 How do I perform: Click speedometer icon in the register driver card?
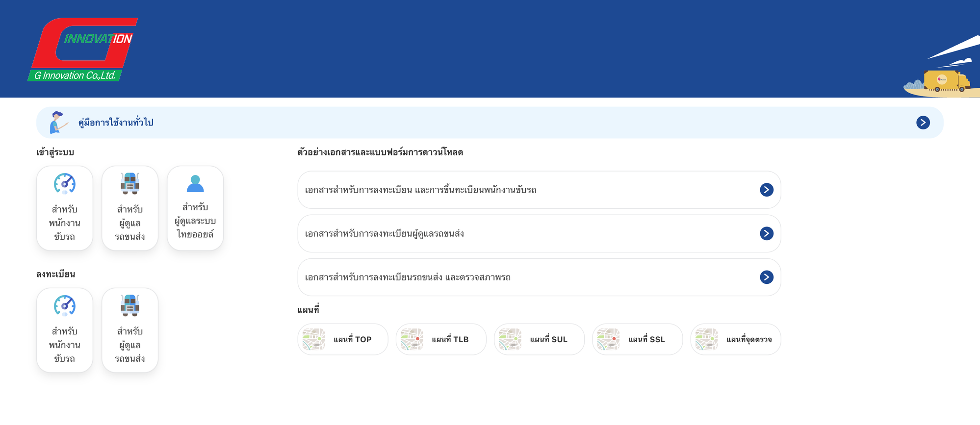65,306
